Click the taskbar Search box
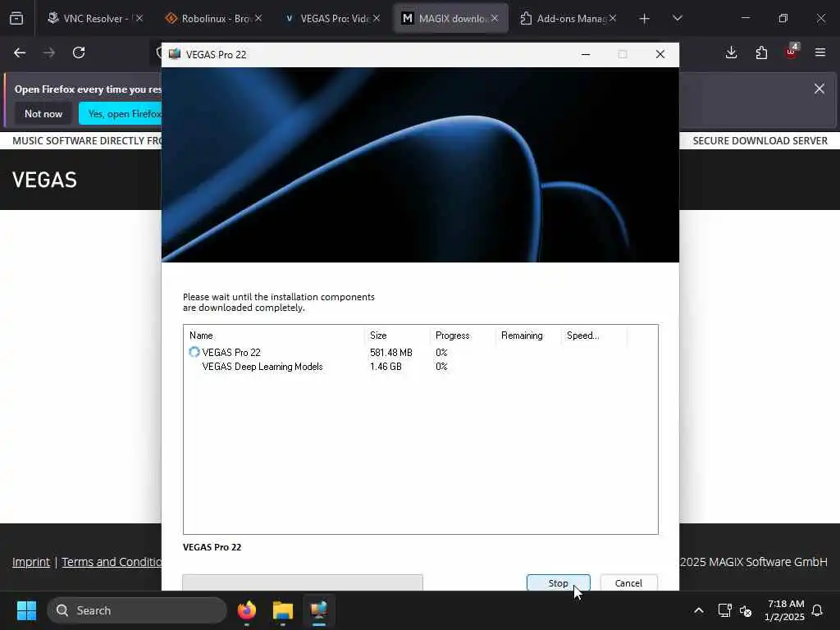The image size is (840, 630). (137, 610)
